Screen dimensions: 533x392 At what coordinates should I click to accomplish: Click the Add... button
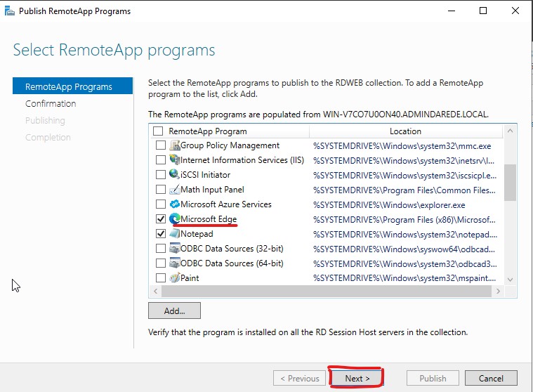(174, 311)
